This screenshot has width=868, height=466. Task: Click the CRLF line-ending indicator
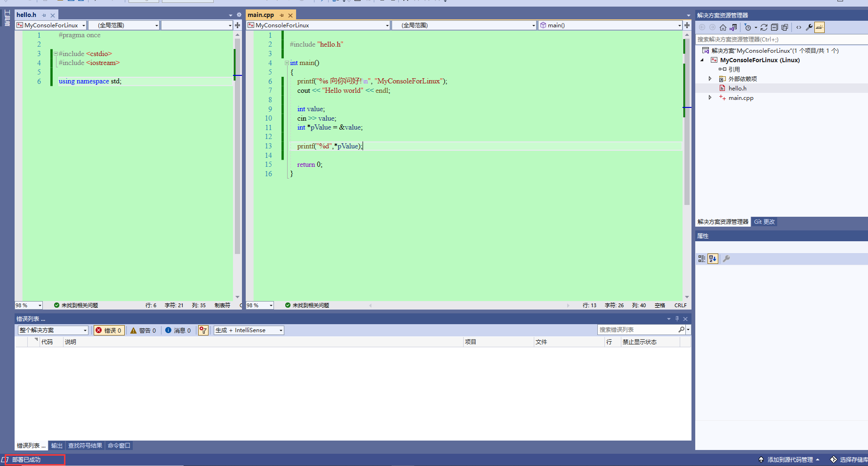[x=681, y=305]
